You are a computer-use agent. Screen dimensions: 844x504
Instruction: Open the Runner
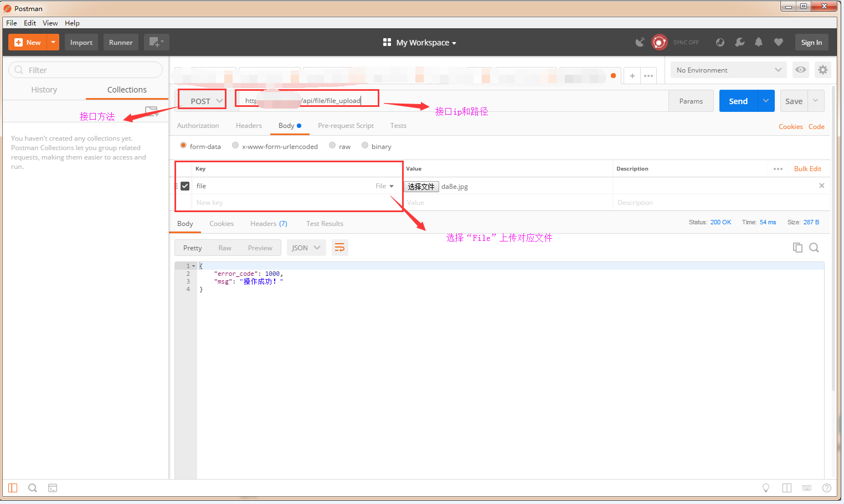coord(121,43)
